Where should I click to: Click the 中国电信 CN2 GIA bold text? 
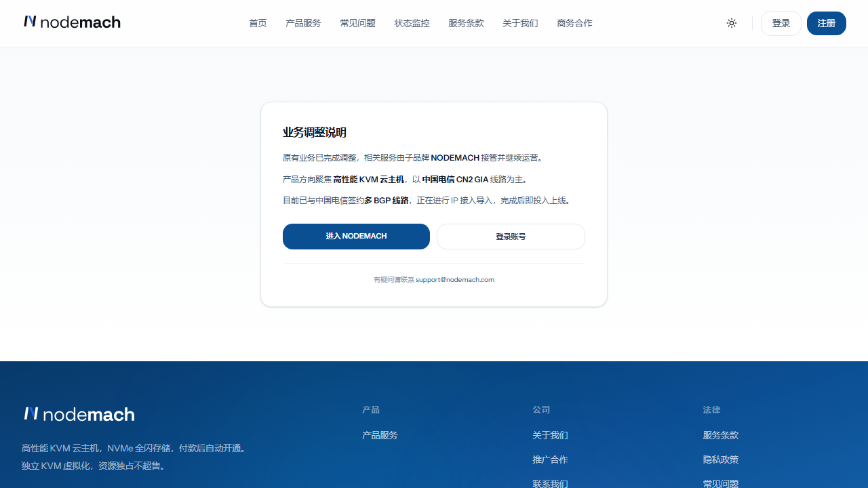pos(455,180)
